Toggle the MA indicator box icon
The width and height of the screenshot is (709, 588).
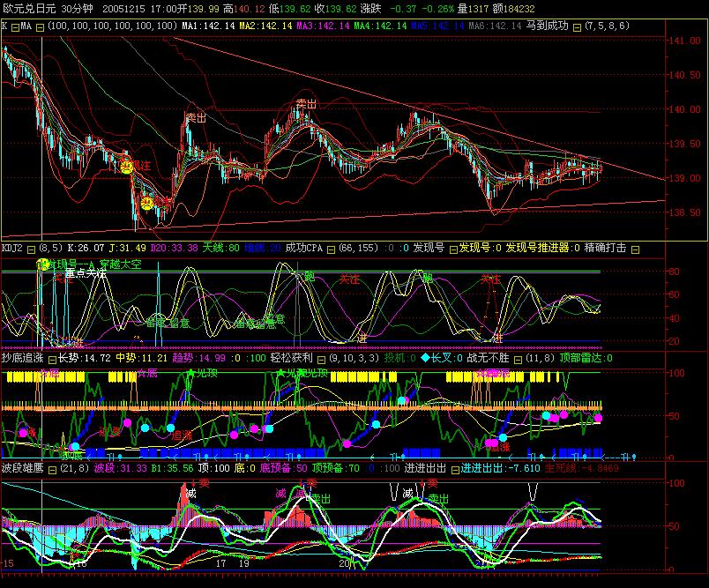[40, 27]
